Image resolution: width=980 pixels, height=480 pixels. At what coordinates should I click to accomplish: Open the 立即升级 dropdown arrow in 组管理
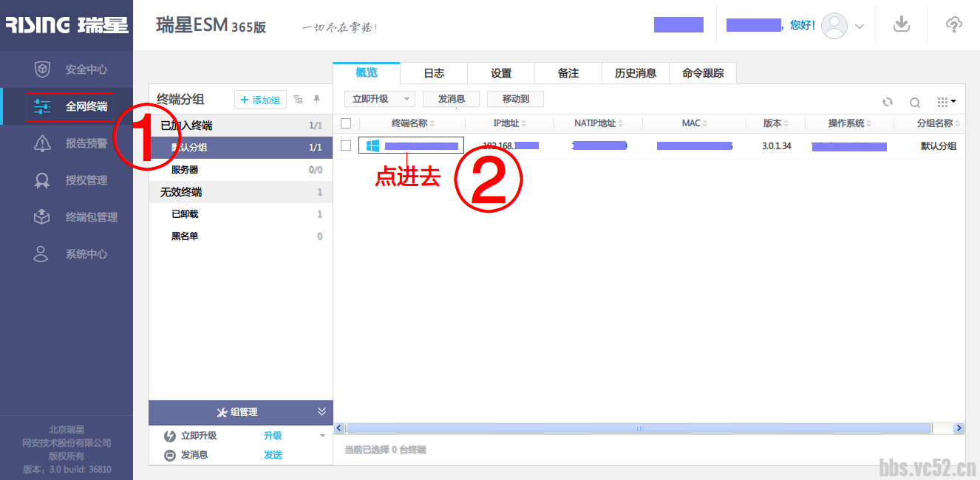[322, 436]
